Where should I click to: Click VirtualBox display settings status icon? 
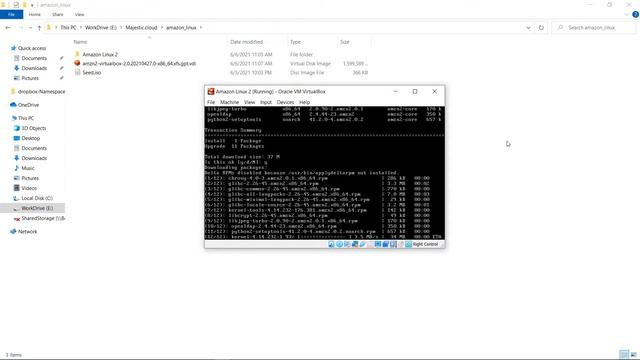click(x=378, y=244)
